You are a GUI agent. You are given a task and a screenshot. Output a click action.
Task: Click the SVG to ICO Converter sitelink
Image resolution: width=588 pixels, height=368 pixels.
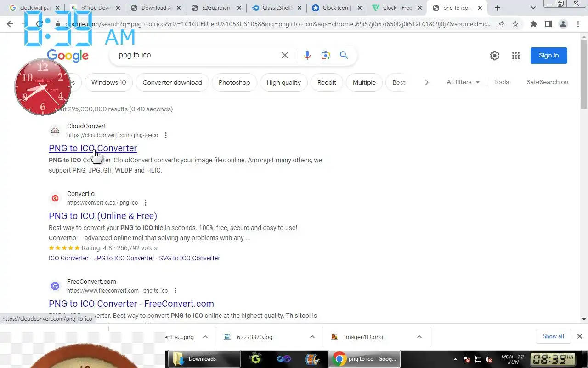tap(190, 258)
